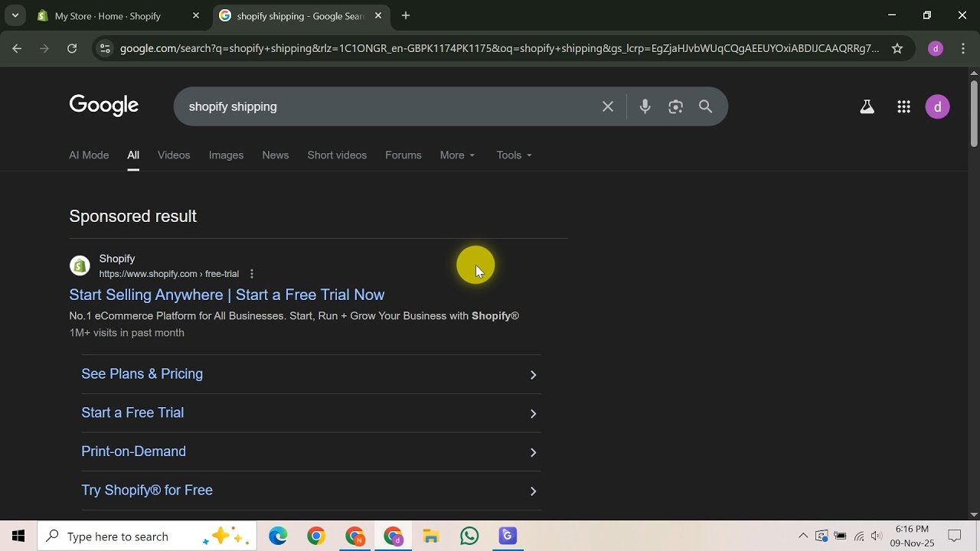This screenshot has width=980, height=551.
Task: Launch Microsoft Edge from the taskbar
Action: click(278, 536)
